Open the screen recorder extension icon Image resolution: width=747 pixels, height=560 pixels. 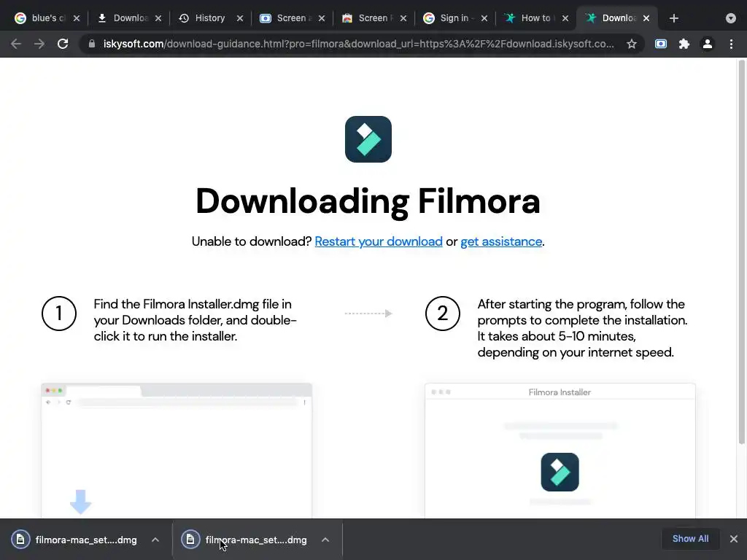tap(661, 44)
